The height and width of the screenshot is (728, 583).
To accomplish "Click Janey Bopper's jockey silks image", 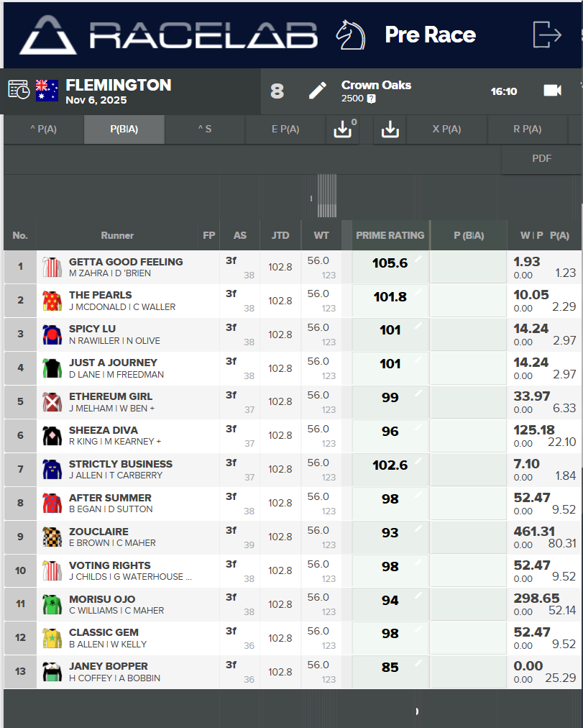I will coord(50,672).
